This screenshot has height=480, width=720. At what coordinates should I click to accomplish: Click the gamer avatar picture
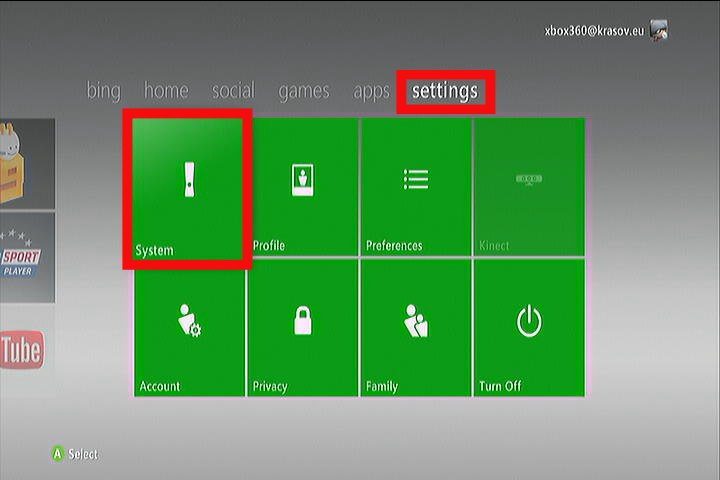click(659, 30)
